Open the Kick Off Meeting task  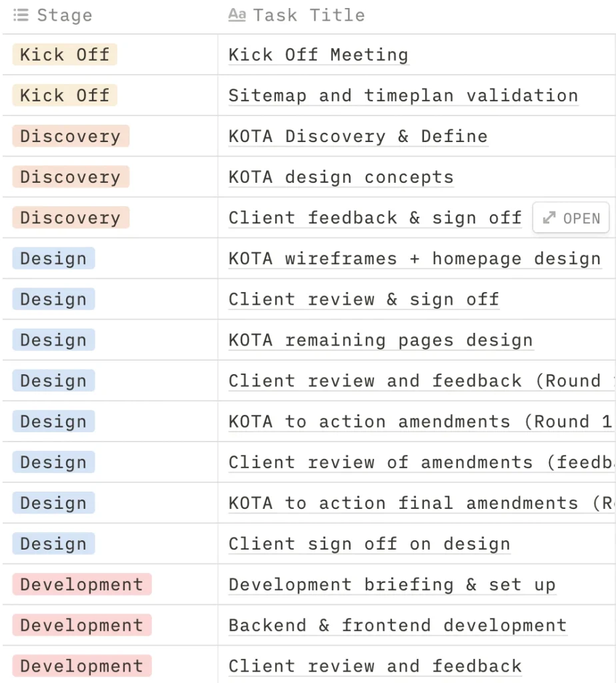(x=319, y=55)
